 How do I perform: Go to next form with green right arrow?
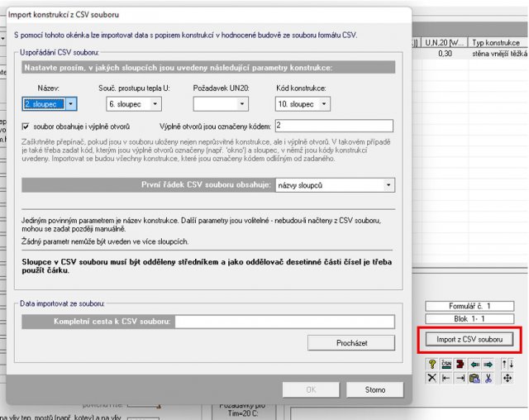click(488, 365)
